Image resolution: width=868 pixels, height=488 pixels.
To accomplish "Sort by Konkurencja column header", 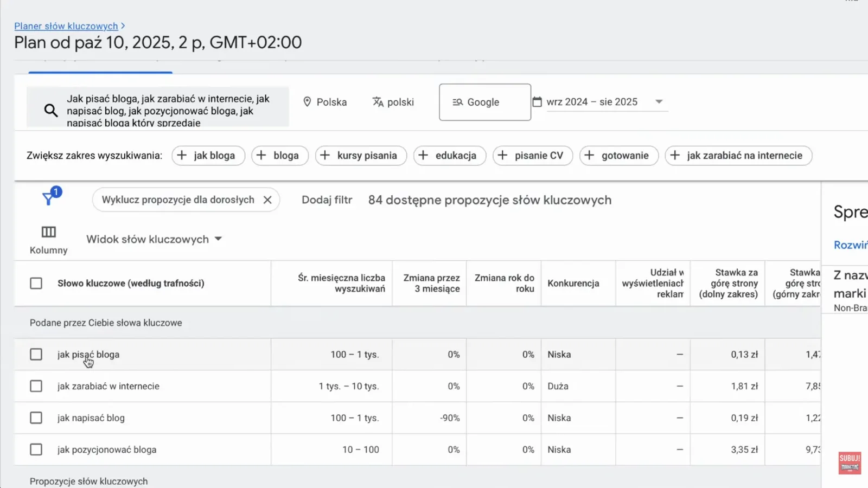I will click(x=573, y=283).
